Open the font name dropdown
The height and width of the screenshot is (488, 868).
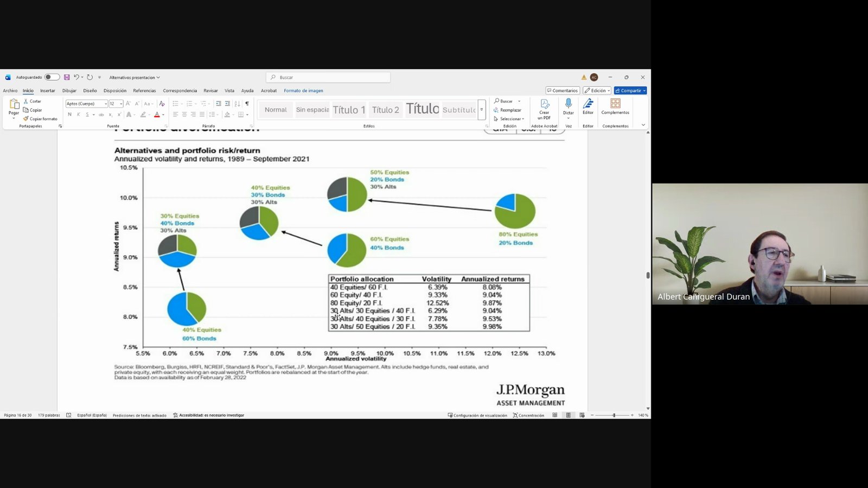click(x=105, y=104)
